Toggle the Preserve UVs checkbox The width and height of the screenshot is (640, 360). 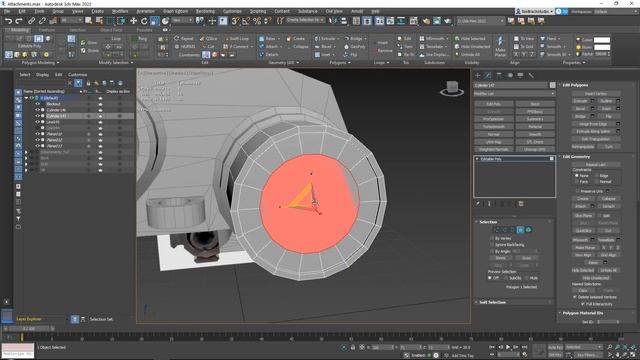coord(577,191)
